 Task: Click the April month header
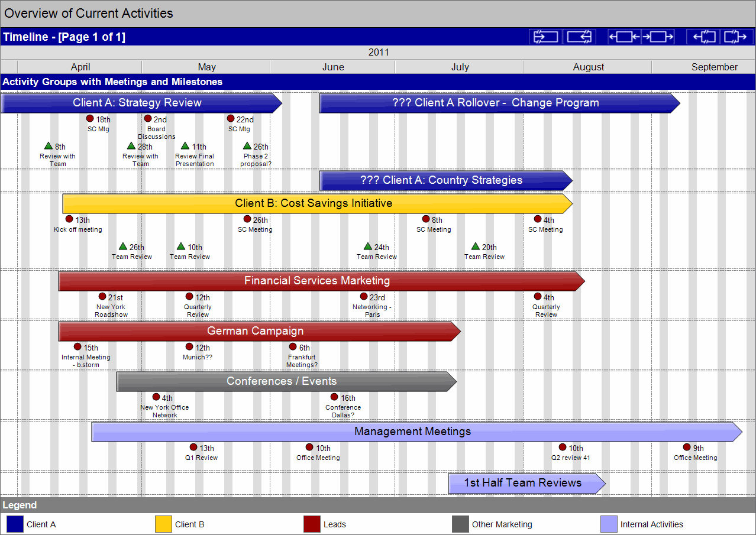[80, 67]
